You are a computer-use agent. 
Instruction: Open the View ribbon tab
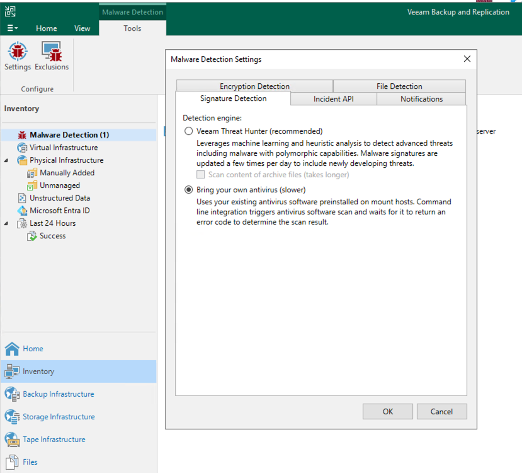pos(82,28)
